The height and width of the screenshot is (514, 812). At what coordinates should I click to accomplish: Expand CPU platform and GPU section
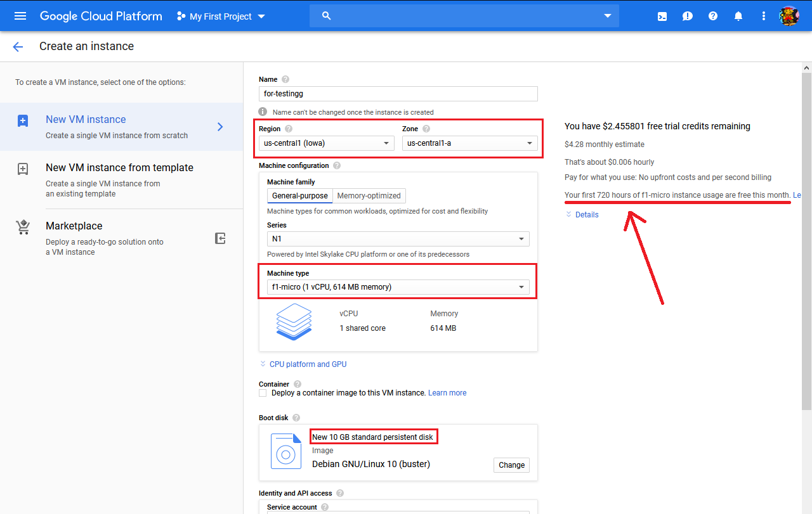coord(303,364)
